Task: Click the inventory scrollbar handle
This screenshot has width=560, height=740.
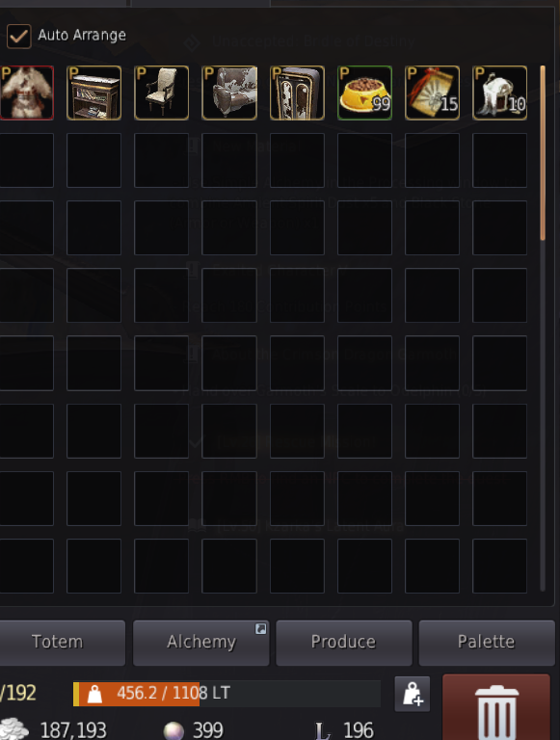Action: [543, 153]
